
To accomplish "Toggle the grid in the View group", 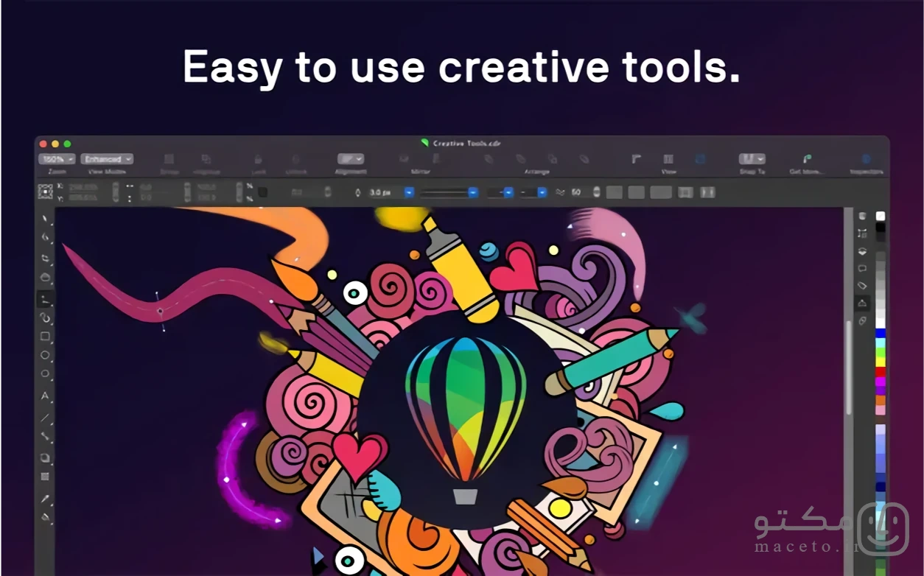I will pyautogui.click(x=668, y=159).
